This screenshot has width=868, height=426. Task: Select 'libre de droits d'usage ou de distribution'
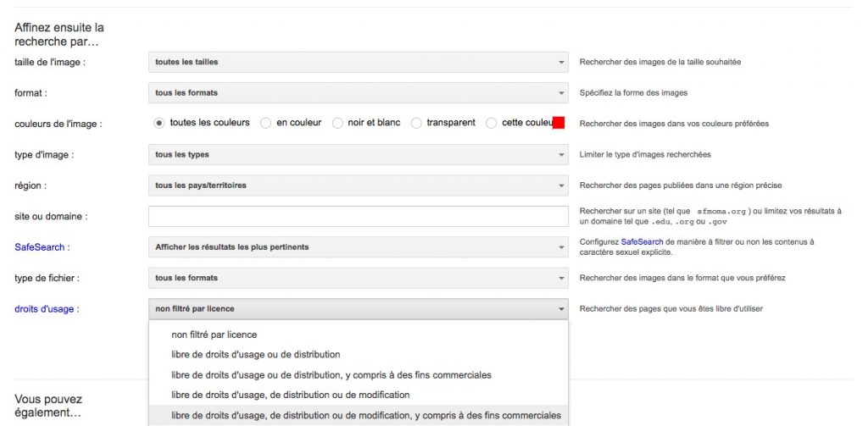[x=255, y=355]
